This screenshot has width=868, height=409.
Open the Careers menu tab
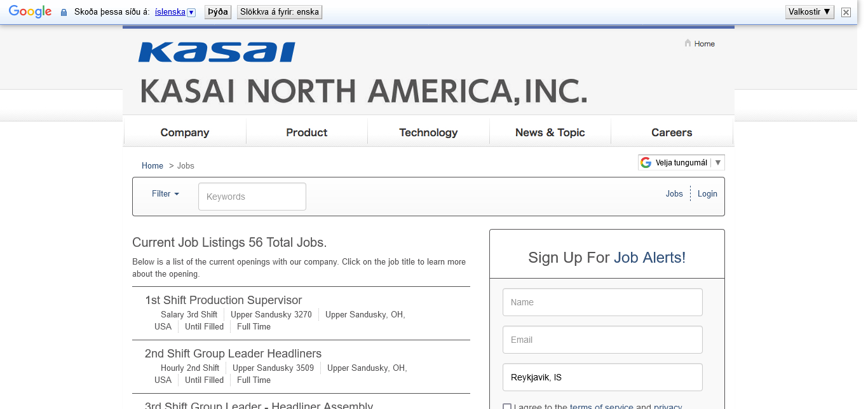coord(672,132)
